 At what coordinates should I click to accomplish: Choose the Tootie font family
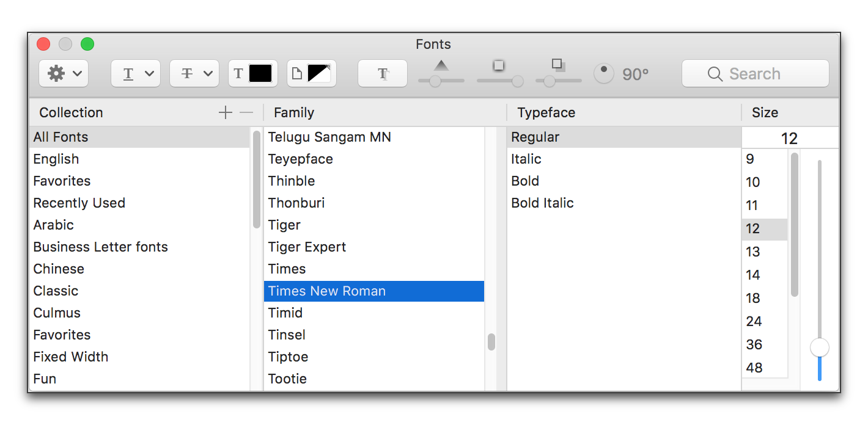click(374, 379)
